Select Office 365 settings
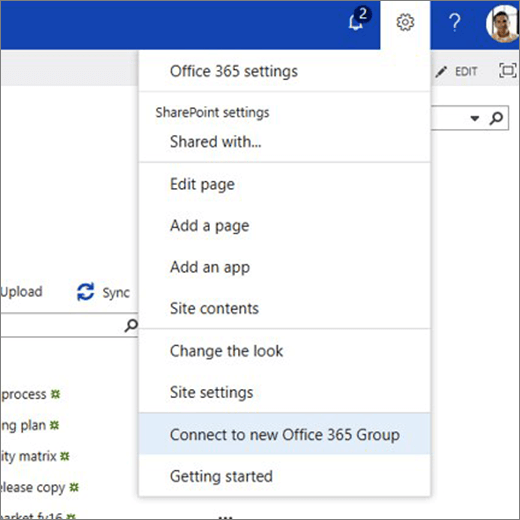The width and height of the screenshot is (520, 520). pos(285,71)
